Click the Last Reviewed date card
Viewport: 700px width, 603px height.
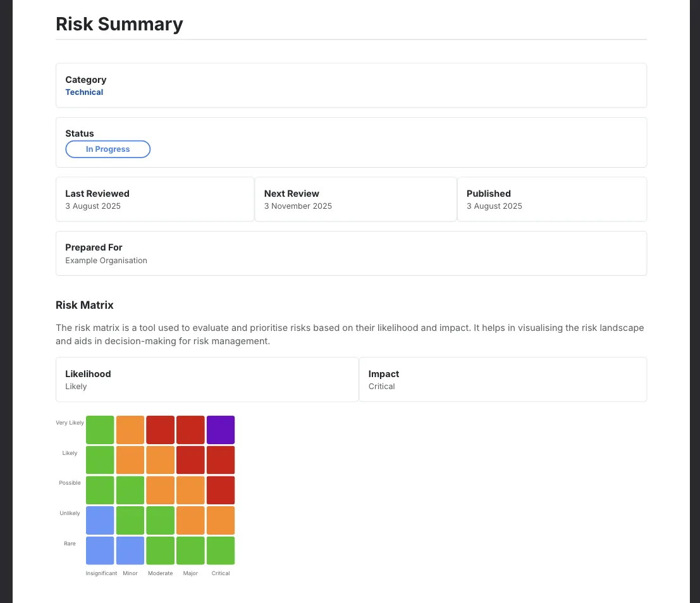click(x=155, y=199)
